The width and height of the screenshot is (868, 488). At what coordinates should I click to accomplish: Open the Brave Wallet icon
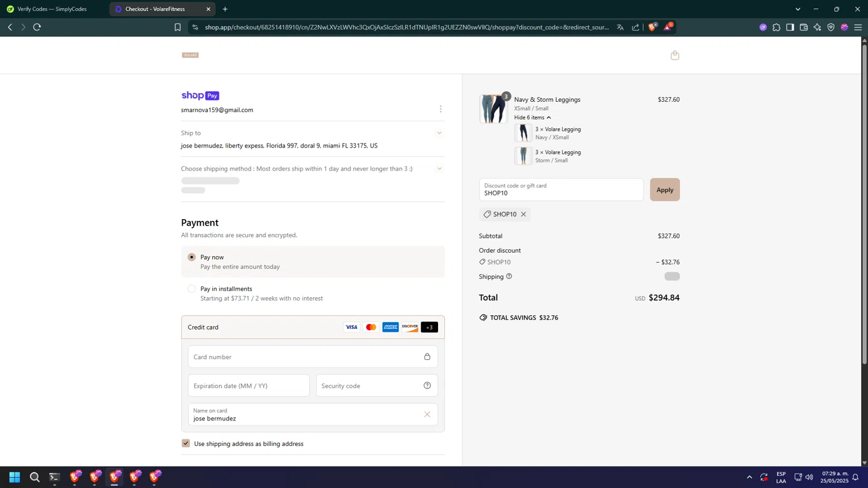[x=804, y=27]
